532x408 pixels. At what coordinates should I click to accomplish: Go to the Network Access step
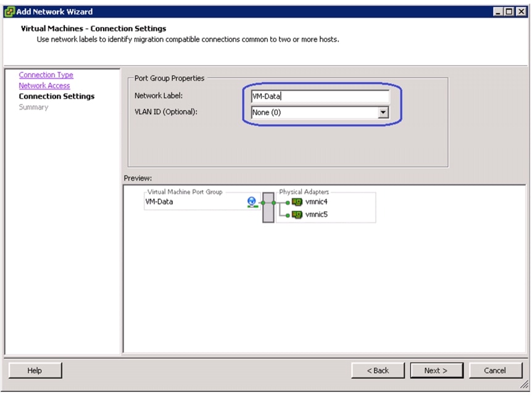44,86
